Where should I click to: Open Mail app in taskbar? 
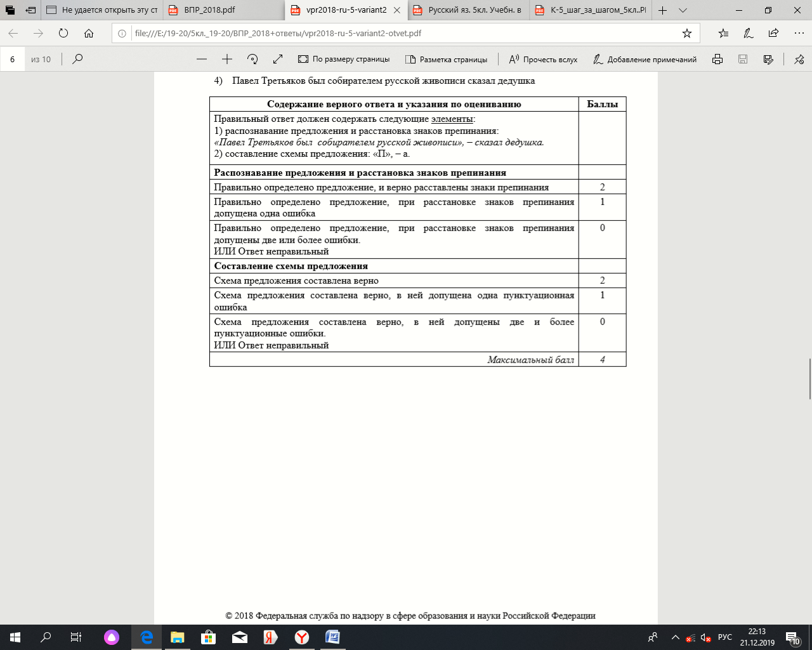point(240,637)
